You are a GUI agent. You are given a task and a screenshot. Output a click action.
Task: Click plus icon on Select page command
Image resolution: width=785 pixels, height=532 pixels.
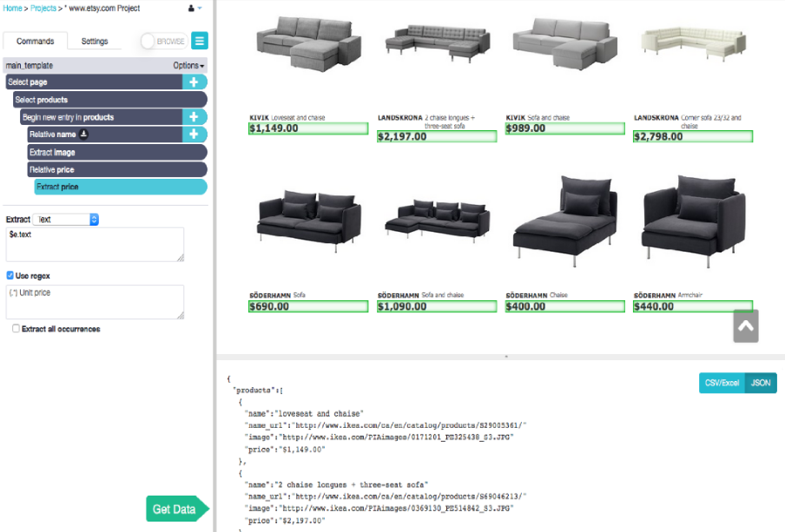tap(195, 82)
